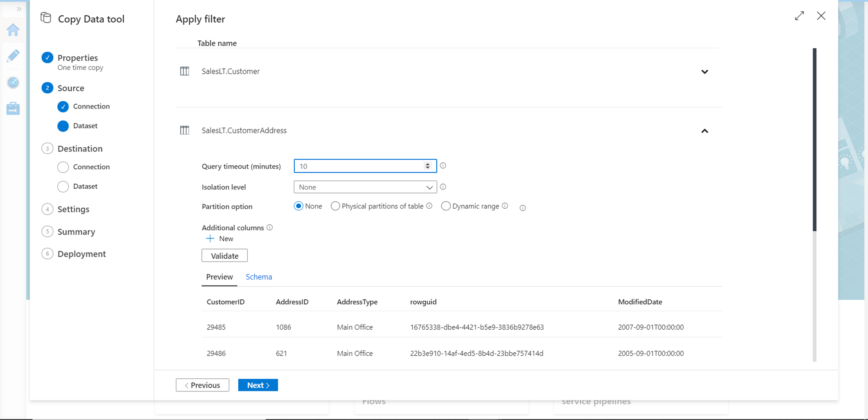
Task: Click the vertical scrollbar thumb
Action: (x=815, y=139)
